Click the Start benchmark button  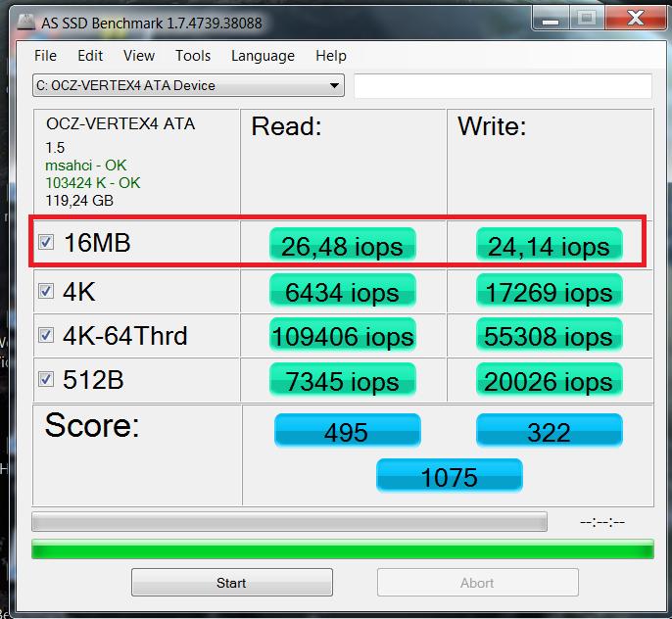(232, 582)
